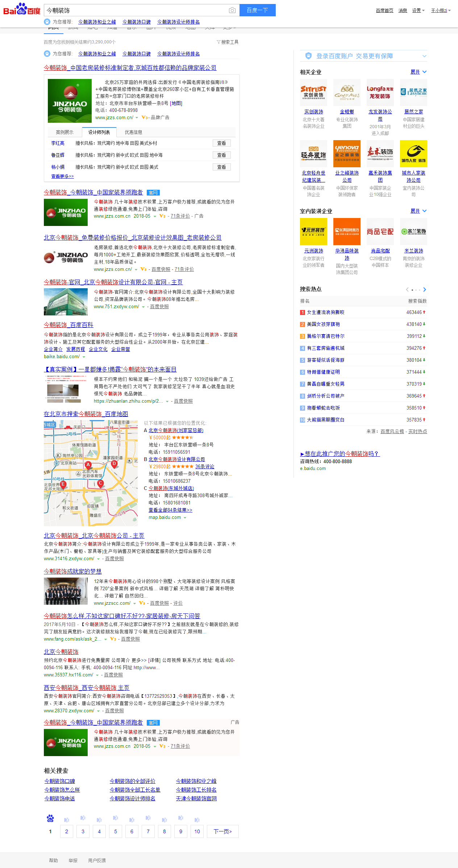Image resolution: width=458 pixels, height=868 pixels.
Task: Select map marker E on the Beijing map
Action: 63,485
